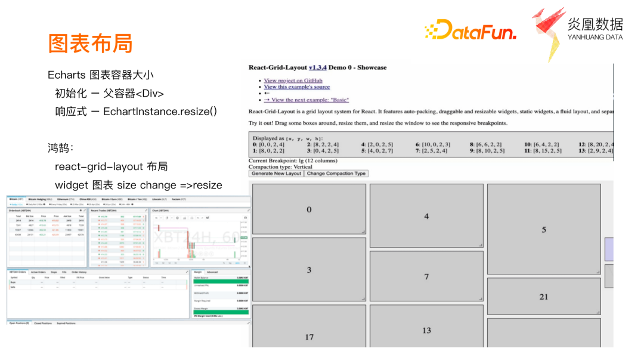The width and height of the screenshot is (644, 358).
Task: Click the candlestick chart area
Action: (x=196, y=241)
